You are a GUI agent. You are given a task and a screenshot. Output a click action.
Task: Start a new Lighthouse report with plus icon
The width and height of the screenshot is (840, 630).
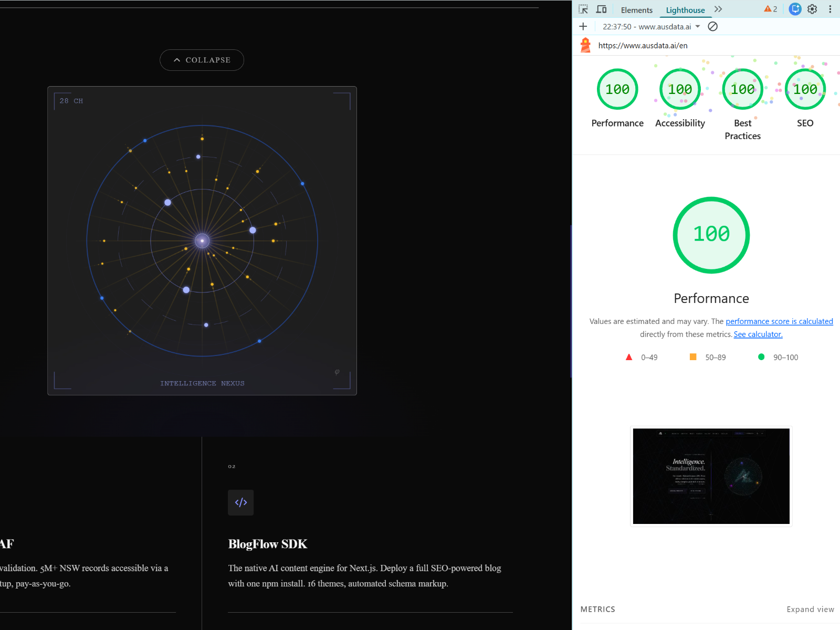tap(583, 27)
